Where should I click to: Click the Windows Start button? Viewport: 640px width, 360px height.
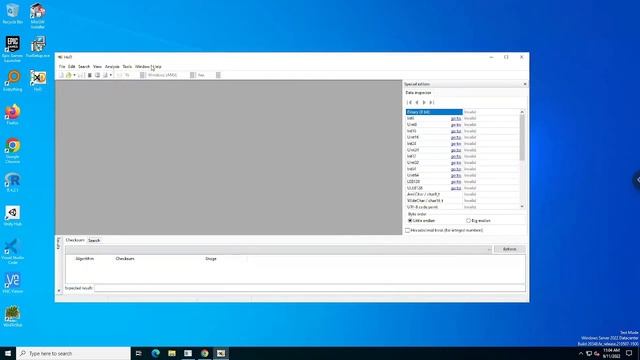(8, 353)
